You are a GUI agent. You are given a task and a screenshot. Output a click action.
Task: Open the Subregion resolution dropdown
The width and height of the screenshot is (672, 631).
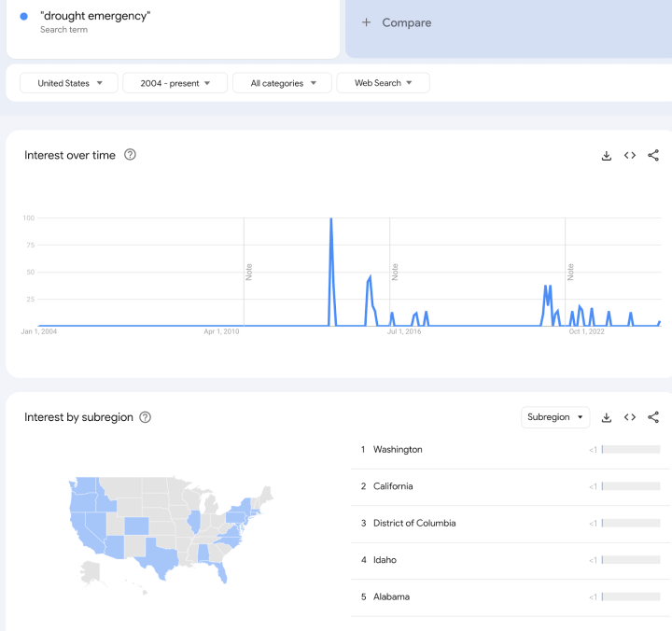coord(554,417)
